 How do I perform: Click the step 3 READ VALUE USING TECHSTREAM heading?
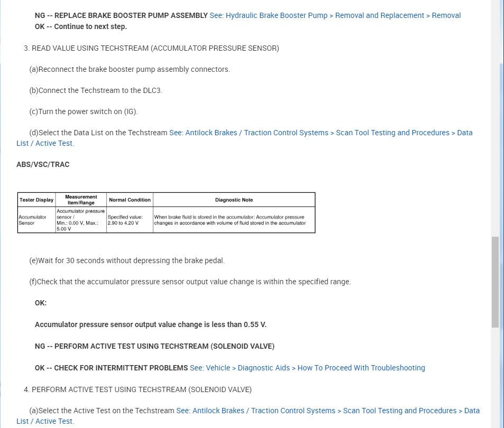tap(151, 48)
